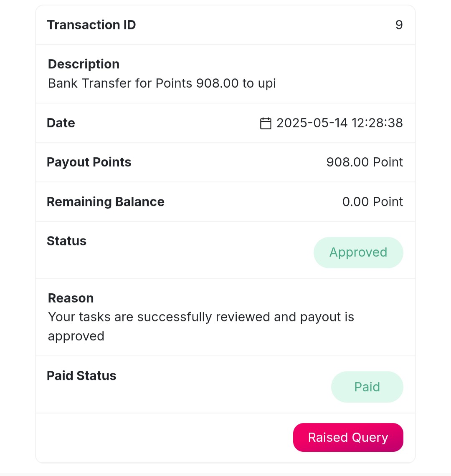Click the word upi in the description
Screen dimensions: 451x476
[267, 83]
